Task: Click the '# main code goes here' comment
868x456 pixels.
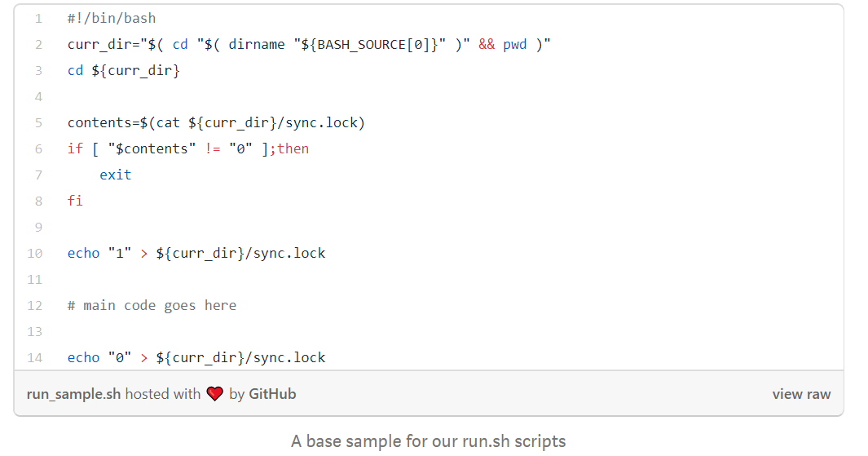Action: [x=152, y=305]
